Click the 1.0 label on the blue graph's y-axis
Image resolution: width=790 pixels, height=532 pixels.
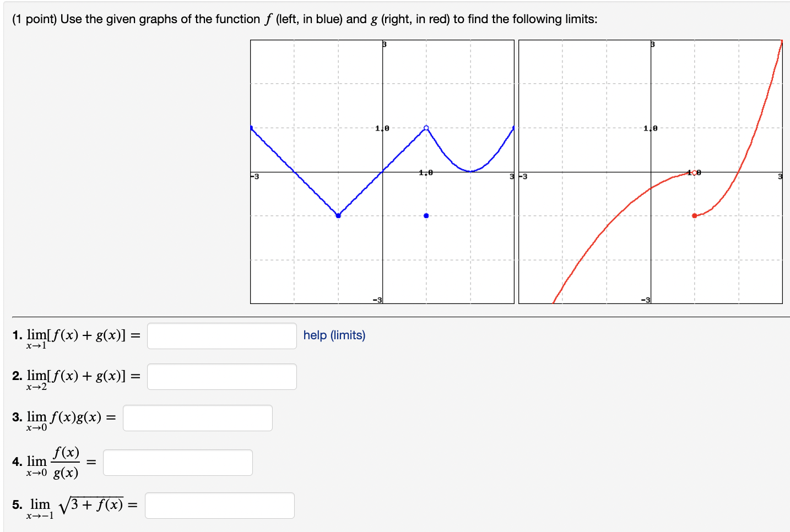point(382,127)
